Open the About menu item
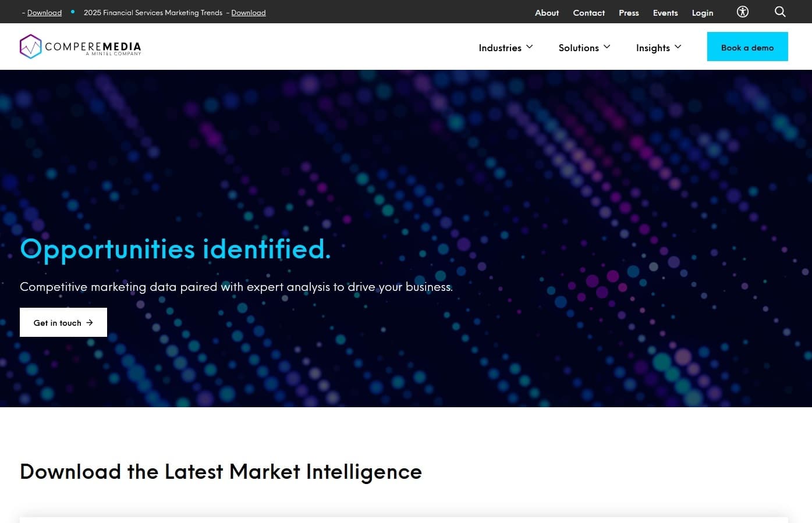 click(547, 12)
